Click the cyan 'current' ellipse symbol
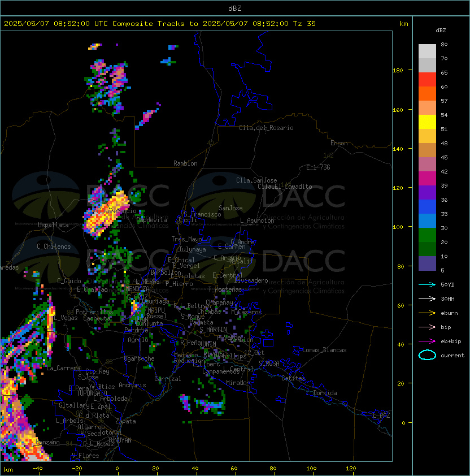This screenshot has width=470, height=476. [427, 355]
